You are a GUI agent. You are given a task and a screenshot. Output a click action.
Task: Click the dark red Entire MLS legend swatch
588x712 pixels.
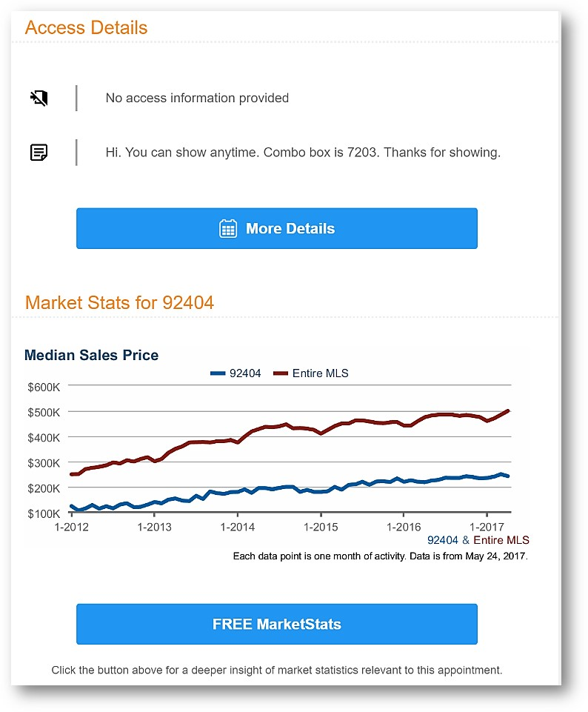280,373
